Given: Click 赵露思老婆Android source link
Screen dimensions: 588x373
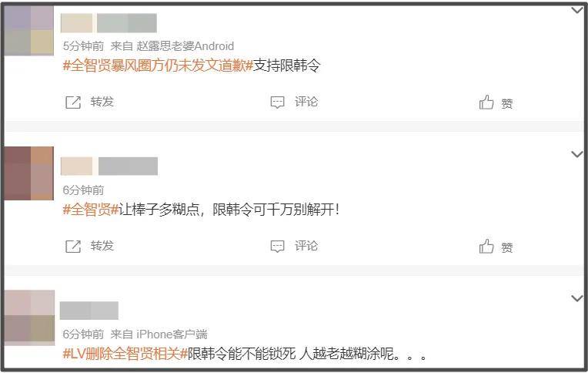Looking at the screenshot, I should (x=185, y=46).
